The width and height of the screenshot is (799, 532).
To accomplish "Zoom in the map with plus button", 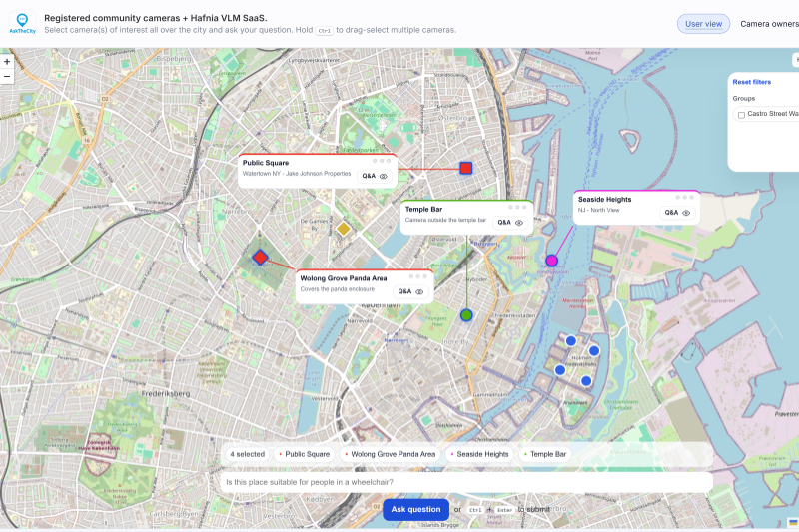I will click(x=7, y=61).
